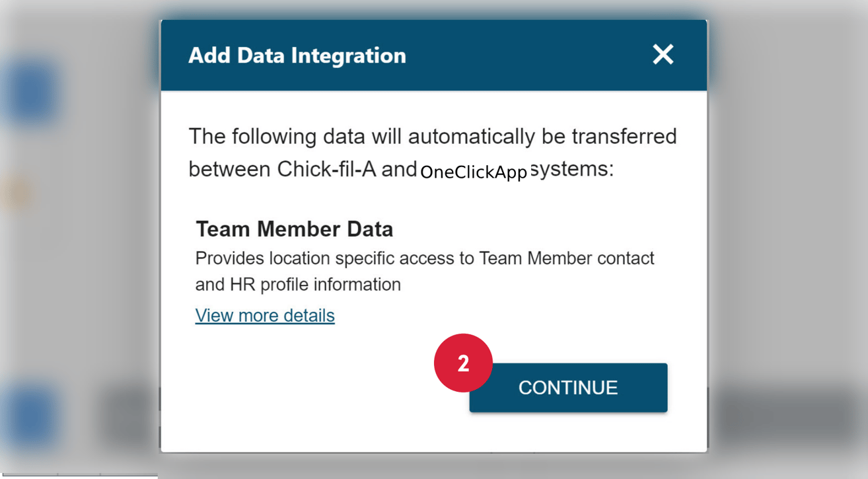868x479 pixels.
Task: Click the word 'systems:' in the message
Action: [571, 170]
